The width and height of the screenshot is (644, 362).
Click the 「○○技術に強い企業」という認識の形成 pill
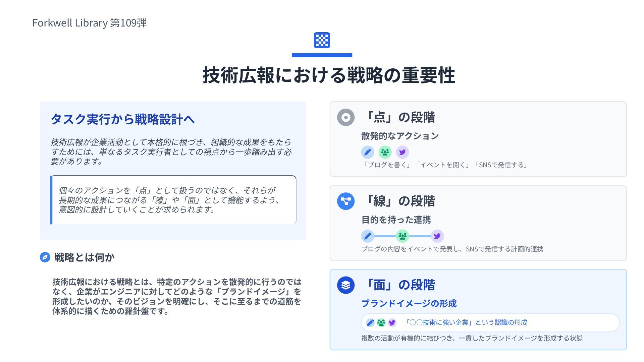click(466, 322)
